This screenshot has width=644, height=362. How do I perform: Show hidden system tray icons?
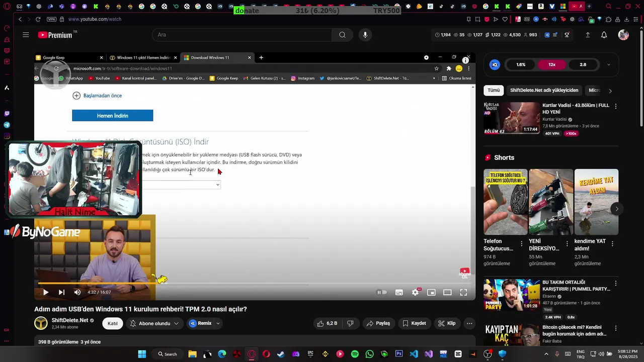pyautogui.click(x=546, y=354)
